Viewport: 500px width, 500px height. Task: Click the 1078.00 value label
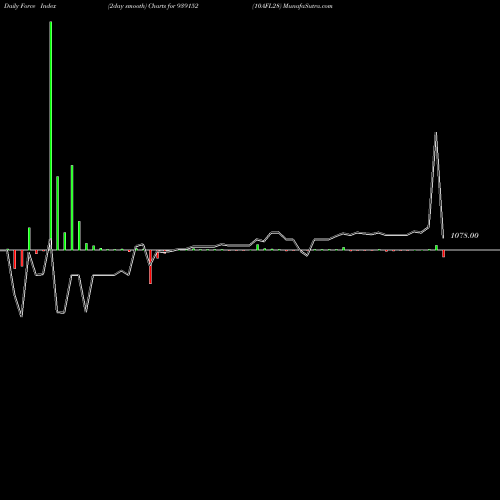pos(464,235)
